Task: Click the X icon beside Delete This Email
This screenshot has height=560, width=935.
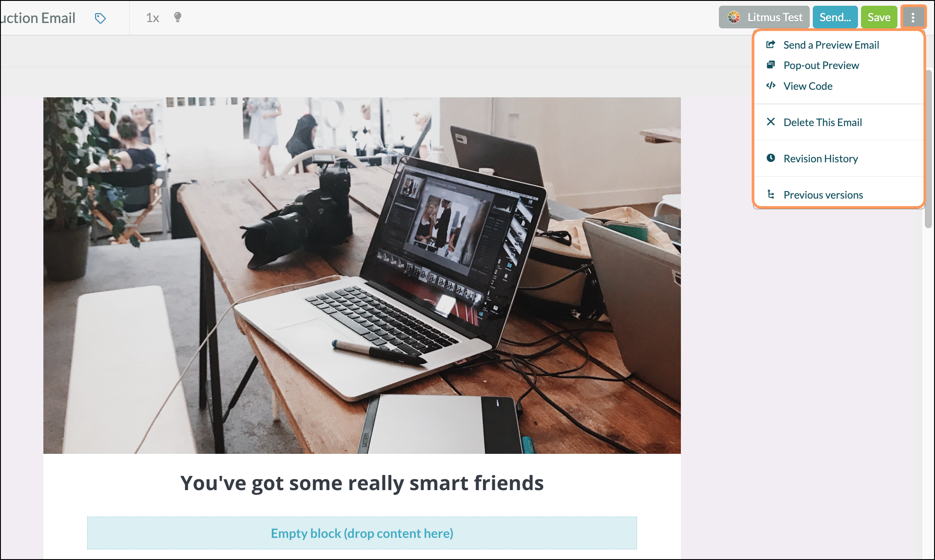Action: [x=771, y=122]
